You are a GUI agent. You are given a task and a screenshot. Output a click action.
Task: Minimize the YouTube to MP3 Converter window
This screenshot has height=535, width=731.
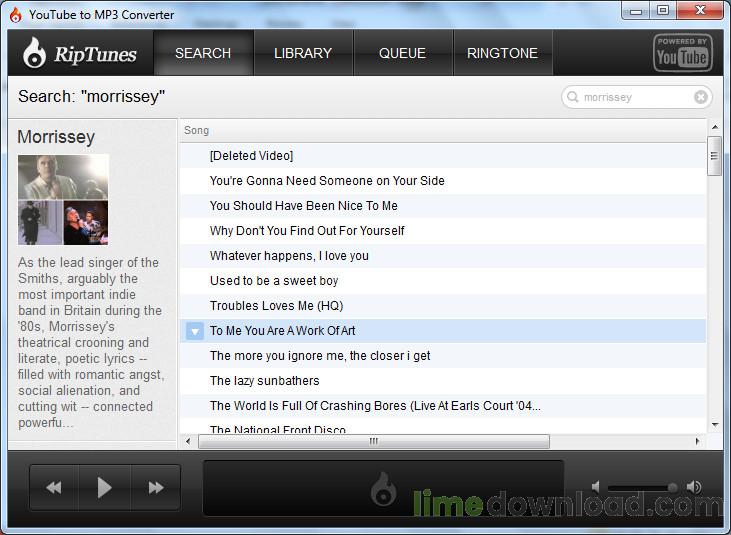[x=636, y=11]
